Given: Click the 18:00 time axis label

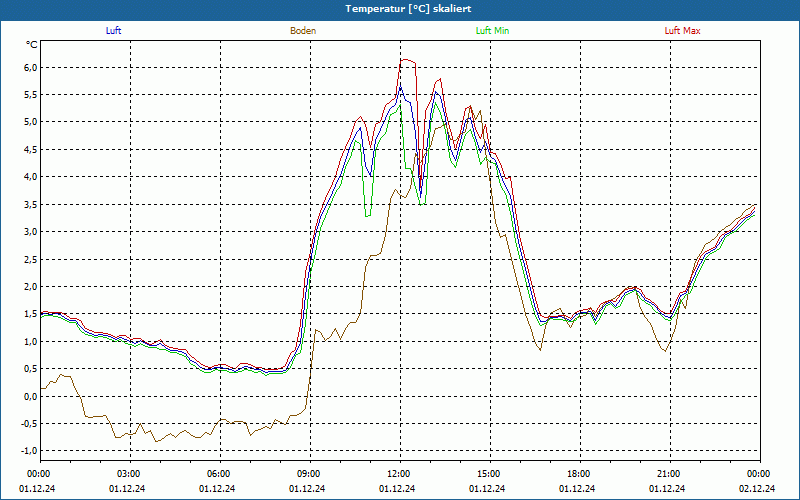Looking at the screenshot, I should [x=581, y=474].
